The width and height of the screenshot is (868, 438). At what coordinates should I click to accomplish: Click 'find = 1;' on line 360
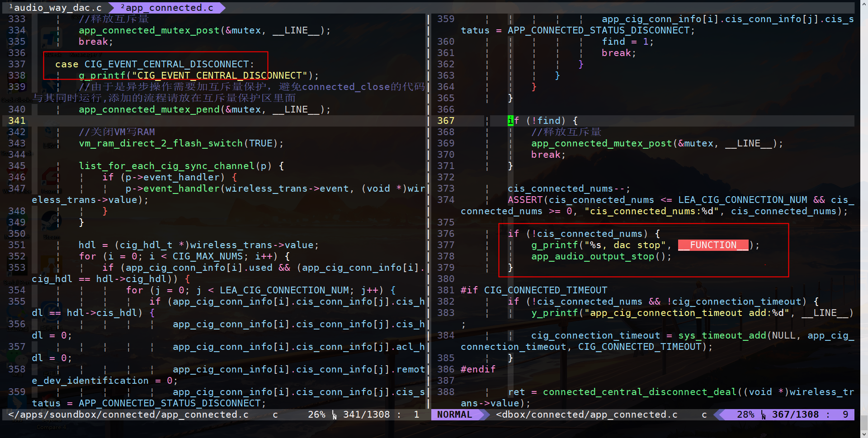(x=627, y=42)
